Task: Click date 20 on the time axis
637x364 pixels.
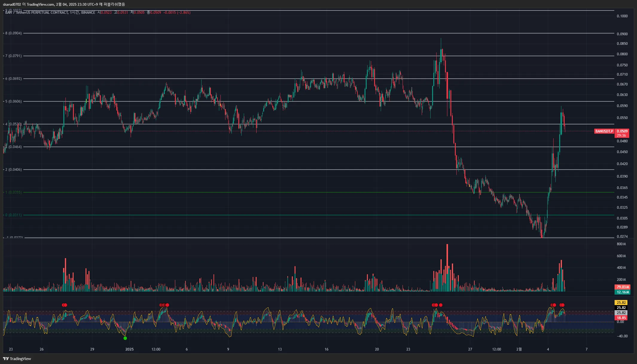Action: pos(377,349)
